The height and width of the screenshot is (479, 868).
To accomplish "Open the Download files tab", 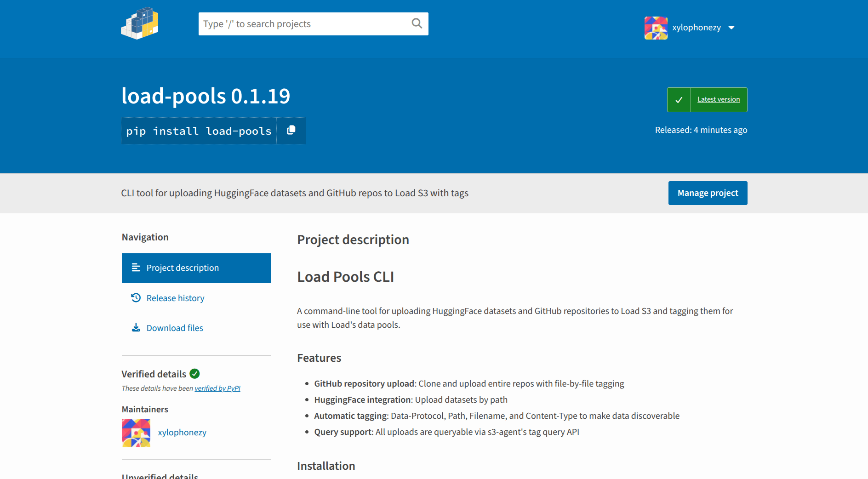I will [x=175, y=328].
